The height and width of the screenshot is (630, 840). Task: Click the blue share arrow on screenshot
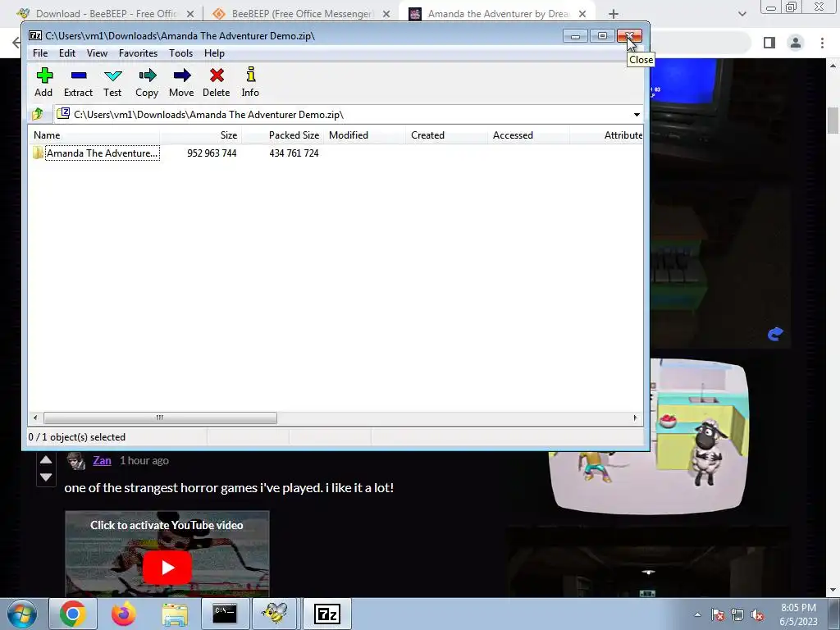click(775, 335)
